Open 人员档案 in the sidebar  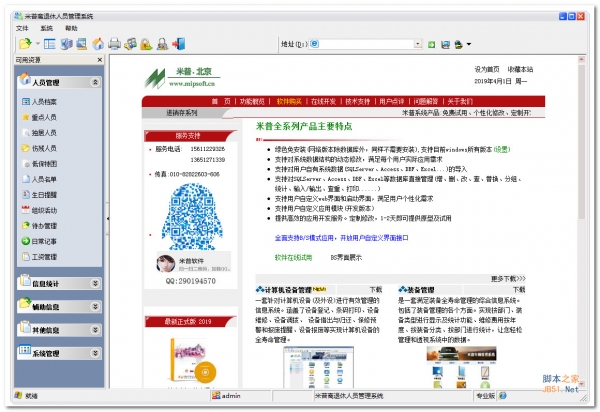pos(39,101)
